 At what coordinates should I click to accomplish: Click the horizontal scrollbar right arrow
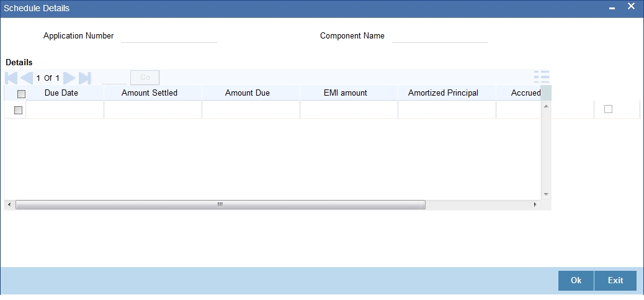tap(535, 204)
